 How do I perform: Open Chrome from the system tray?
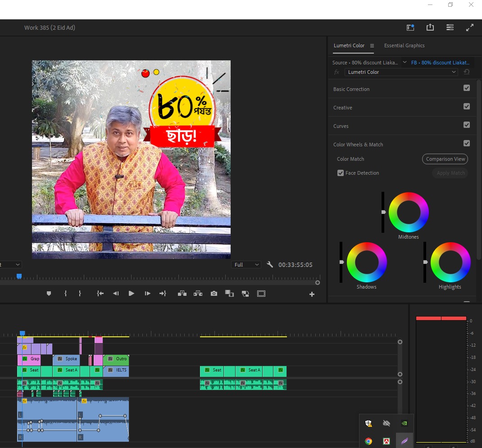[368, 441]
